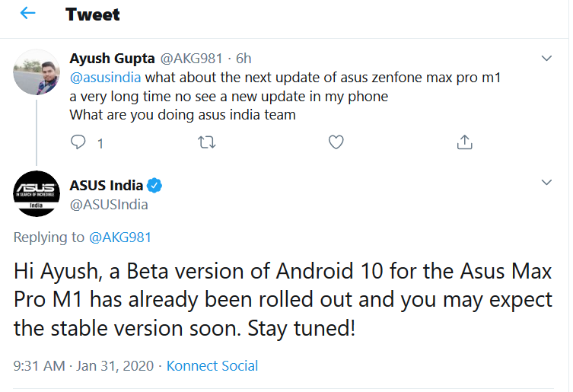Share Ayush Gupta's tweet via upload icon
The width and height of the screenshot is (573, 392).
click(x=464, y=142)
